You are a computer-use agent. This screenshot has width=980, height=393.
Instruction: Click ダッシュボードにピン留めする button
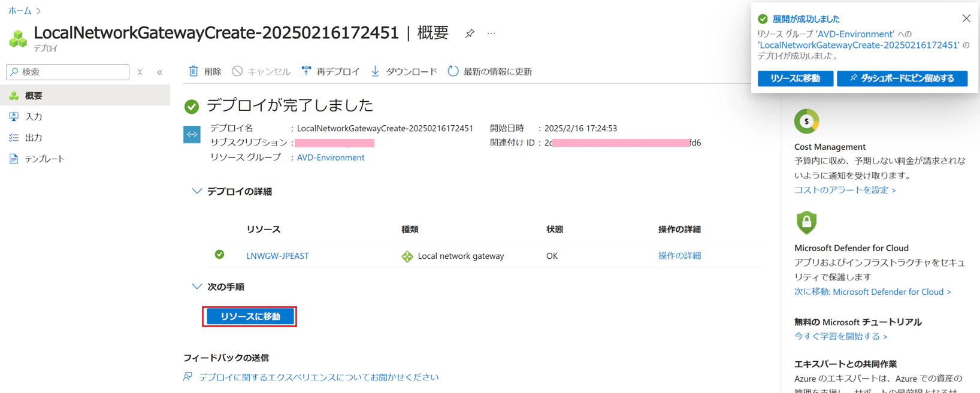point(902,78)
